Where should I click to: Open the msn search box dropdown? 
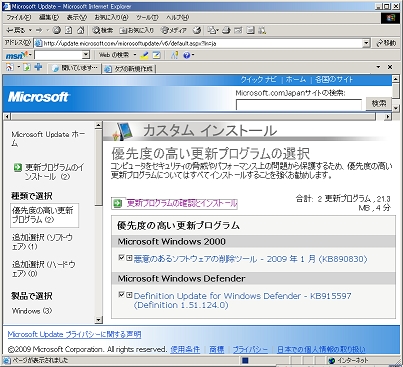click(86, 55)
